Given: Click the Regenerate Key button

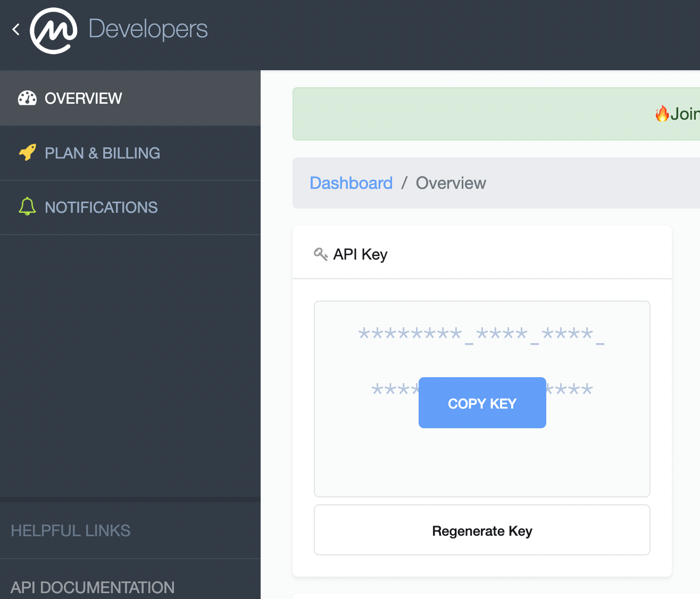Looking at the screenshot, I should click(x=482, y=530).
